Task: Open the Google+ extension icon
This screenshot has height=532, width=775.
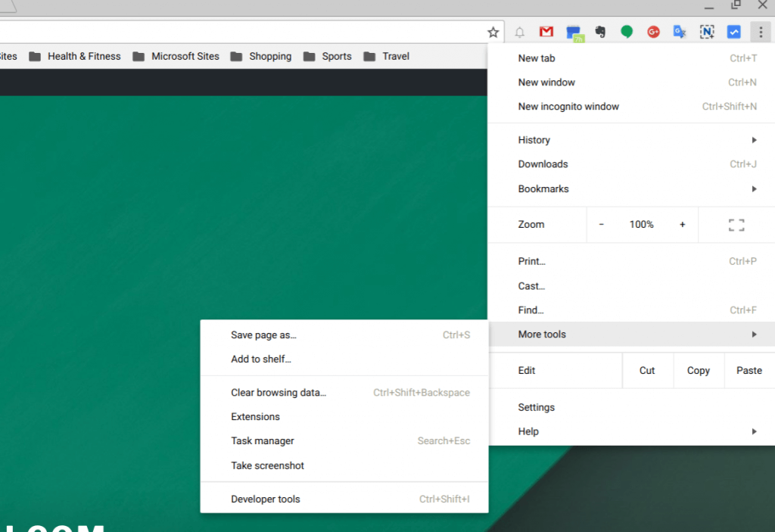Action: coord(653,32)
